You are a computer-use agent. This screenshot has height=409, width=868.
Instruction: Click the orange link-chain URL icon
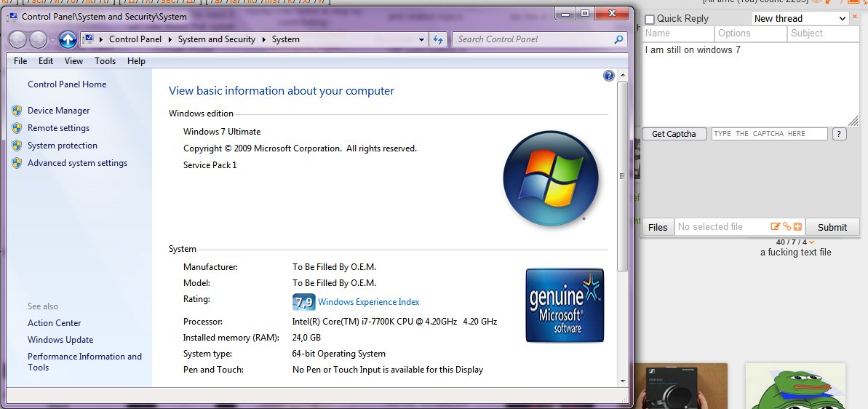pyautogui.click(x=787, y=226)
